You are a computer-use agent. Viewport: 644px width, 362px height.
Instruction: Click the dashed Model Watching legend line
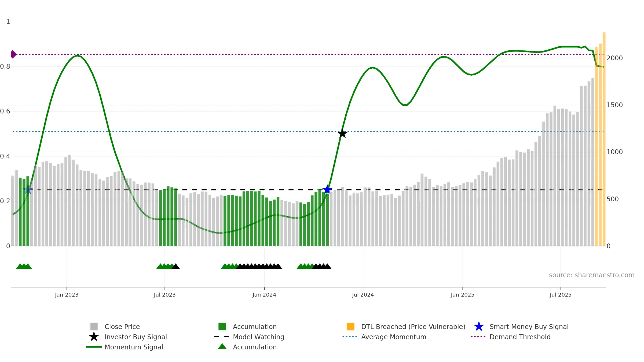coord(222,337)
